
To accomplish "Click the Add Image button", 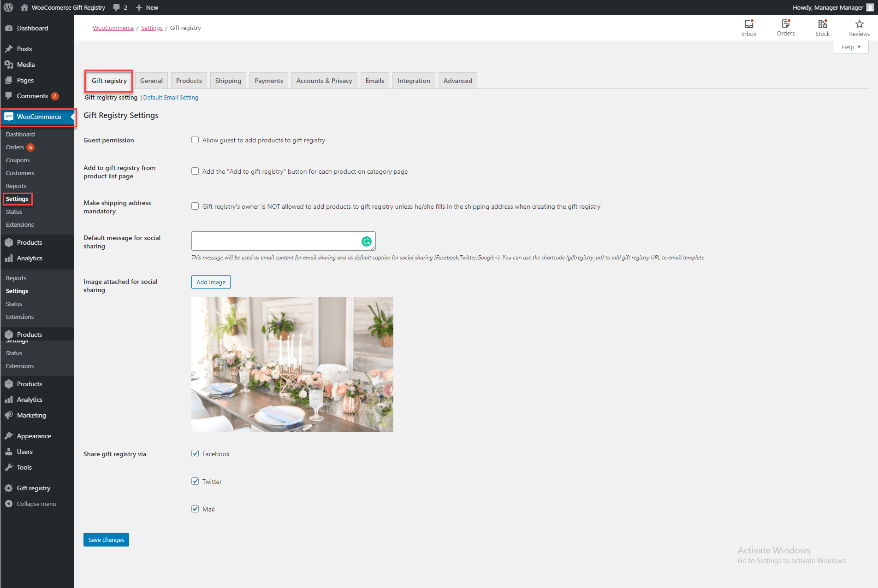I will pyautogui.click(x=211, y=282).
